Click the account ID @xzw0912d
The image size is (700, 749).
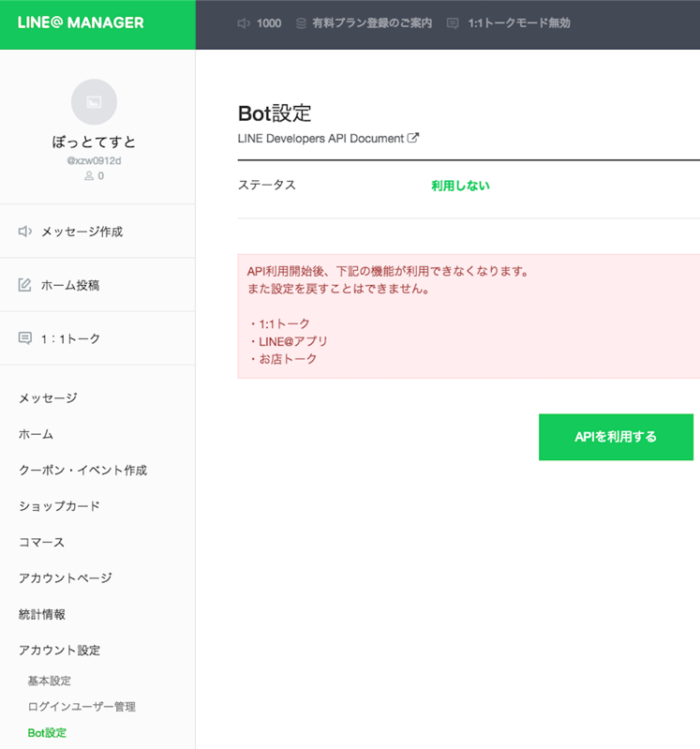94,161
